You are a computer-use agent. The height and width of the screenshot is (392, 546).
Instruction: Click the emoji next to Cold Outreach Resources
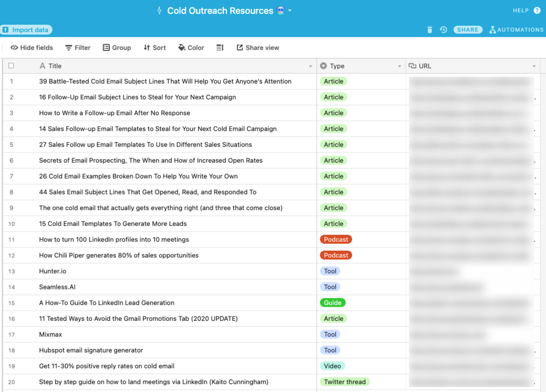point(281,11)
